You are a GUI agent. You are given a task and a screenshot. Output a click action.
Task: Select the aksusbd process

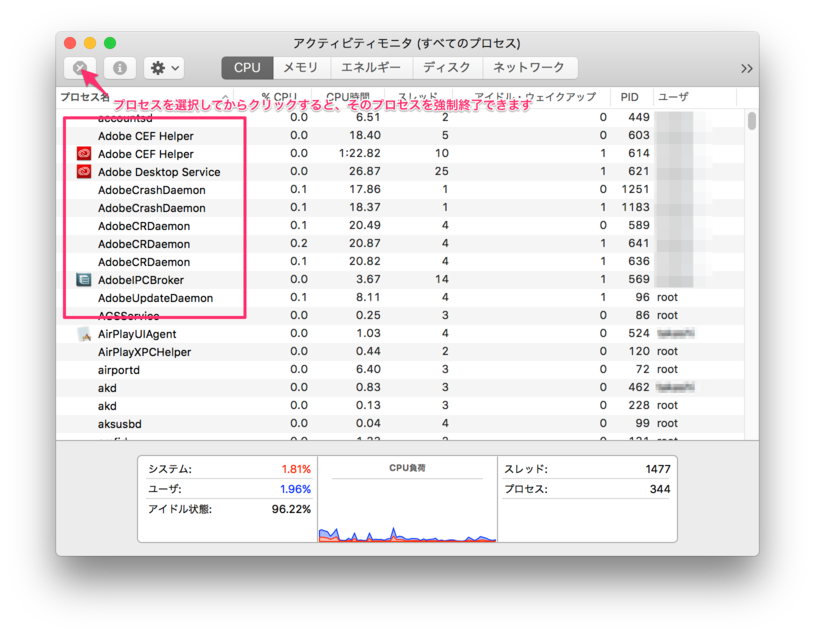pyautogui.click(x=400, y=424)
